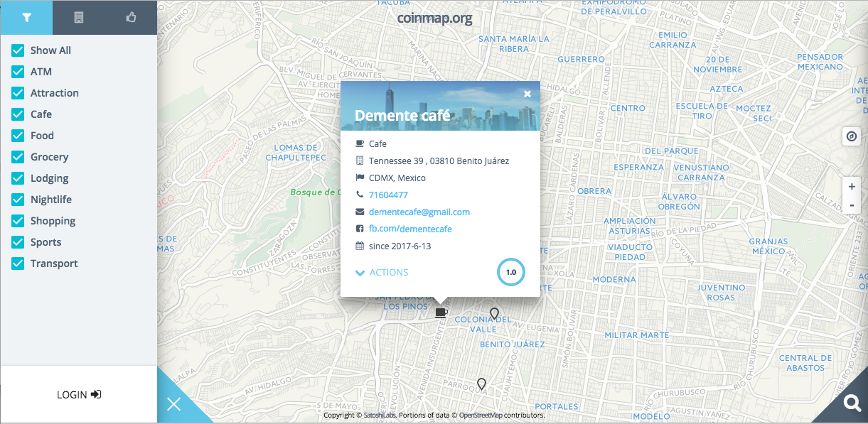Switch to the venue list tab

79,18
